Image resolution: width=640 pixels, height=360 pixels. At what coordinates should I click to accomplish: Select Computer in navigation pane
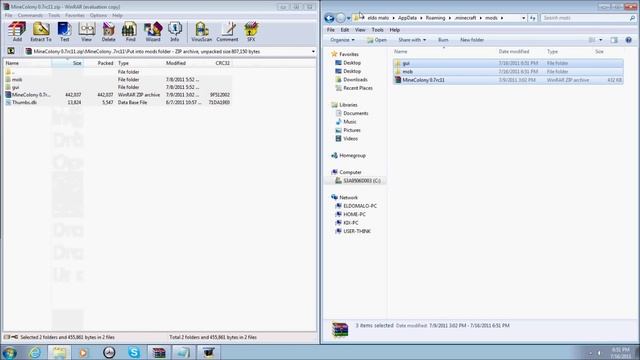(346, 172)
